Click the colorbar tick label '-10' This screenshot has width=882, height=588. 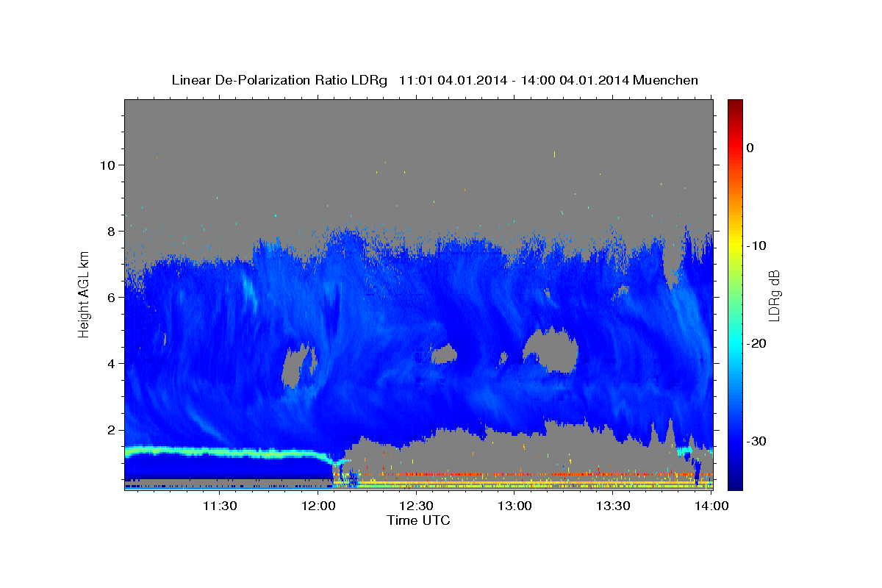click(757, 245)
